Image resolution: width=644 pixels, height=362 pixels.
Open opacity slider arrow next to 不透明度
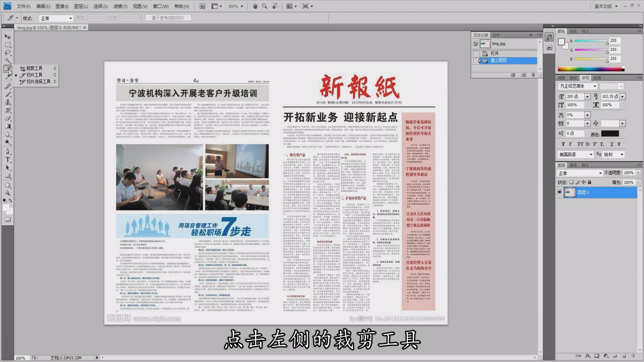(638, 173)
